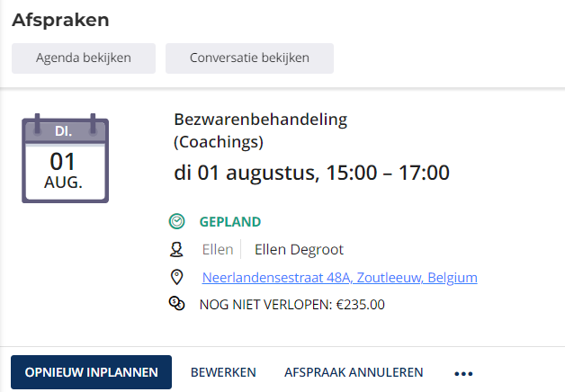Click AFSPRAAK ANNULEREN
The width and height of the screenshot is (565, 392).
pos(354,372)
